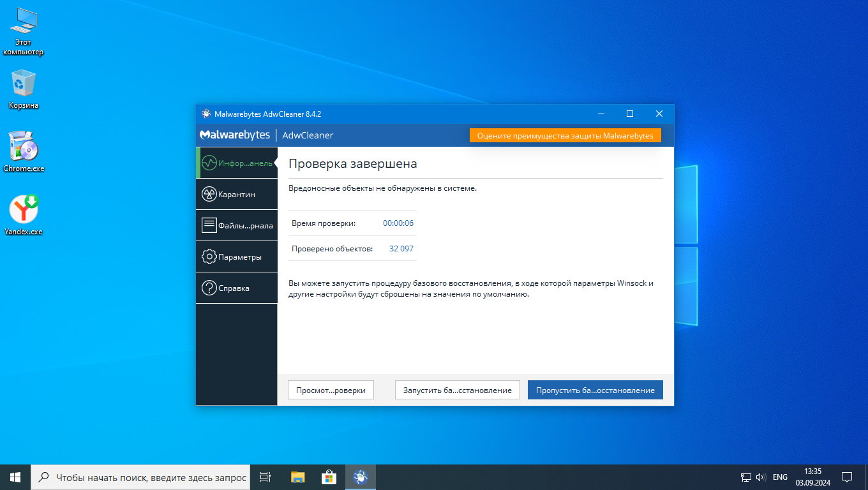The height and width of the screenshot is (490, 868).
Task: Select the Chrome.exe desktop icon
Action: click(24, 152)
